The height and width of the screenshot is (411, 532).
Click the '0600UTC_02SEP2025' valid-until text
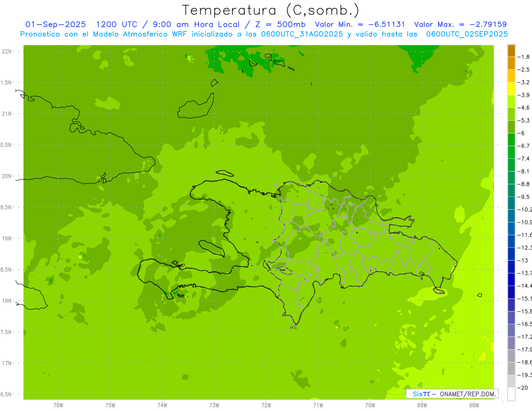467,34
